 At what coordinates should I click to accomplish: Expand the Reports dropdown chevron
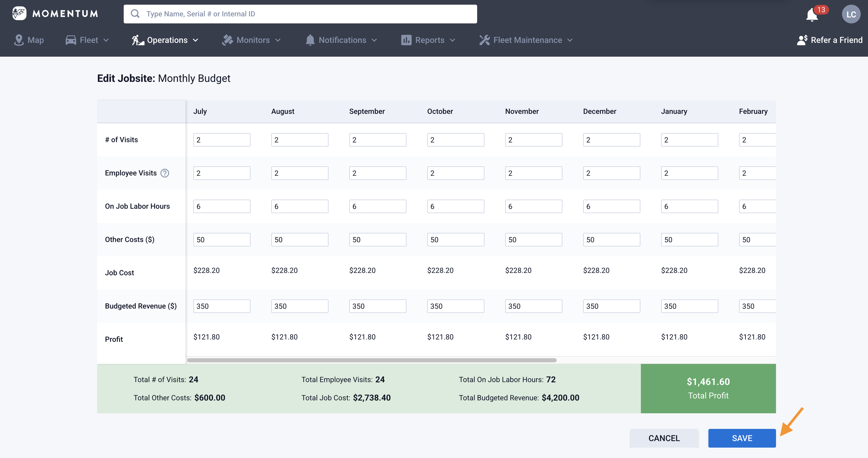(x=452, y=41)
